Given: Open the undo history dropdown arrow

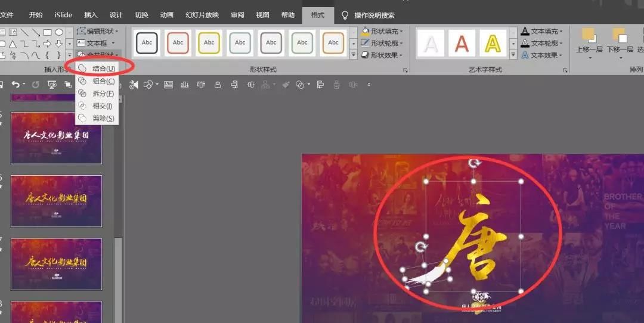Looking at the screenshot, I should tap(24, 84).
